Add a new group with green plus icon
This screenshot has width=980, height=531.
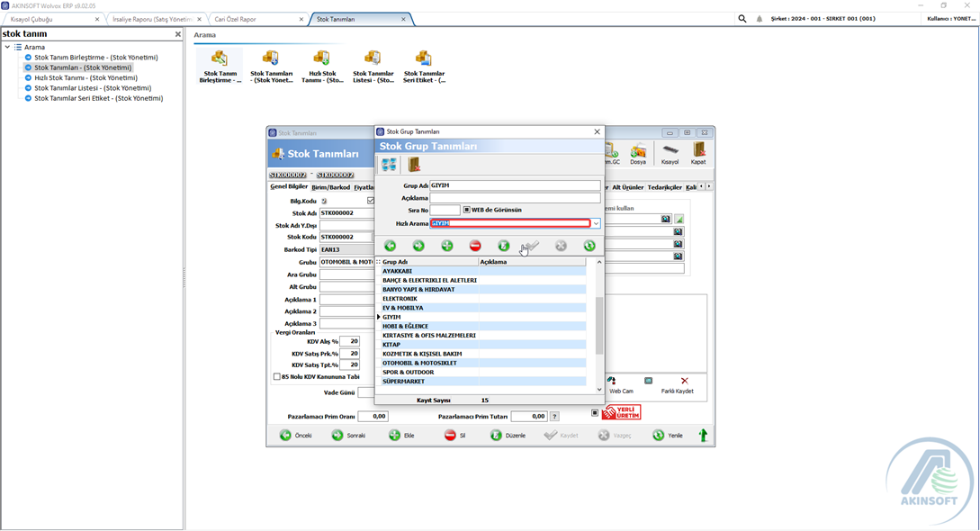tap(447, 246)
